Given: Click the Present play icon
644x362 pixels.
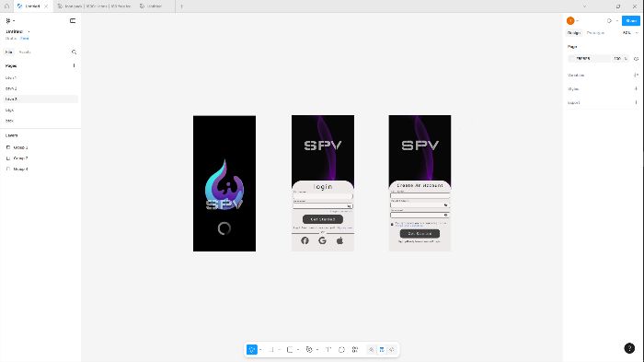Looking at the screenshot, I should point(609,20).
